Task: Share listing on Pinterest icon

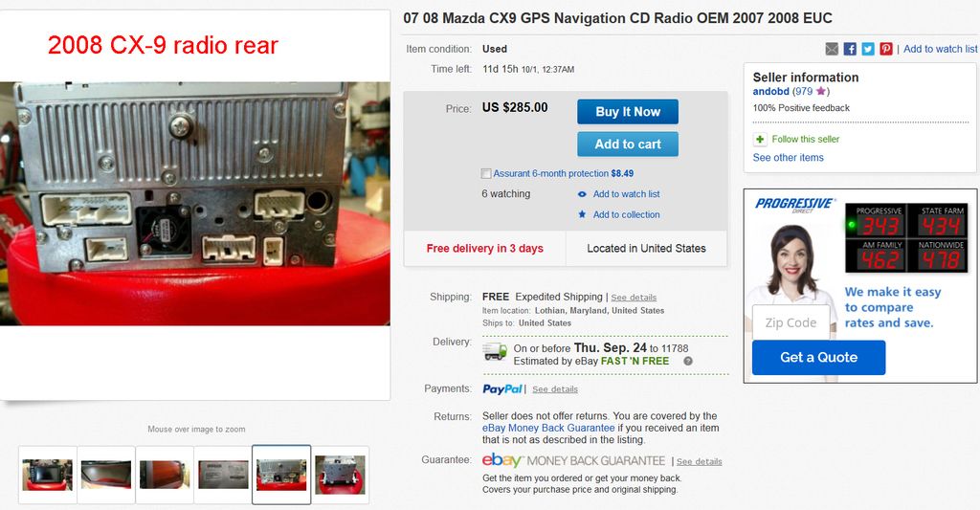Action: [x=885, y=49]
